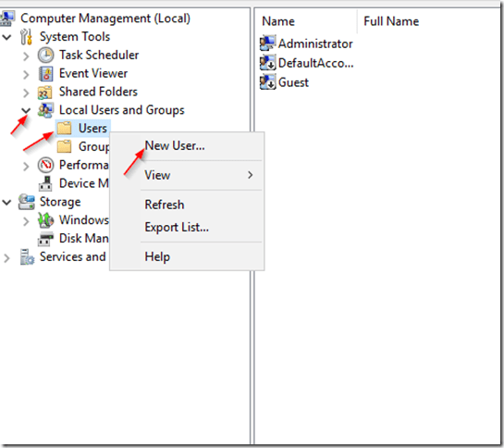This screenshot has height=448, width=504.
Task: Click the Local Users and Groups icon
Action: pos(45,110)
